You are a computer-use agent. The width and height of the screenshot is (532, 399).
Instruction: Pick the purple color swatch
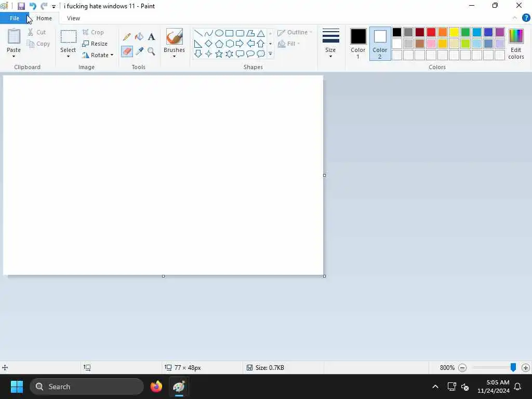(x=500, y=32)
